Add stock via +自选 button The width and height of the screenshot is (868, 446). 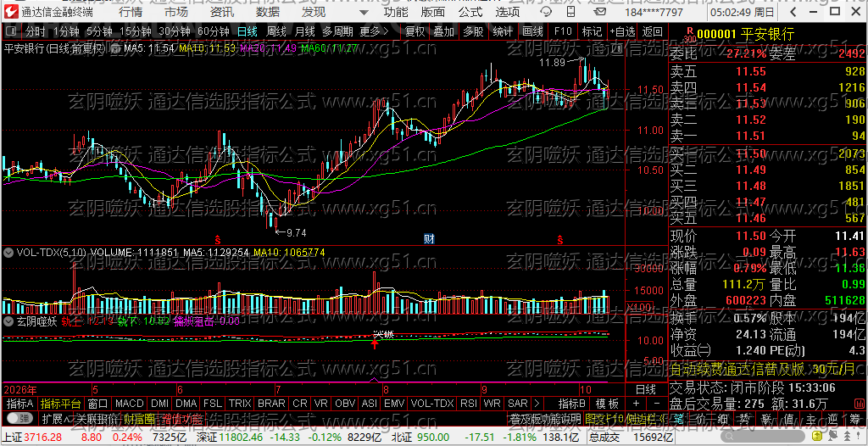point(622,31)
